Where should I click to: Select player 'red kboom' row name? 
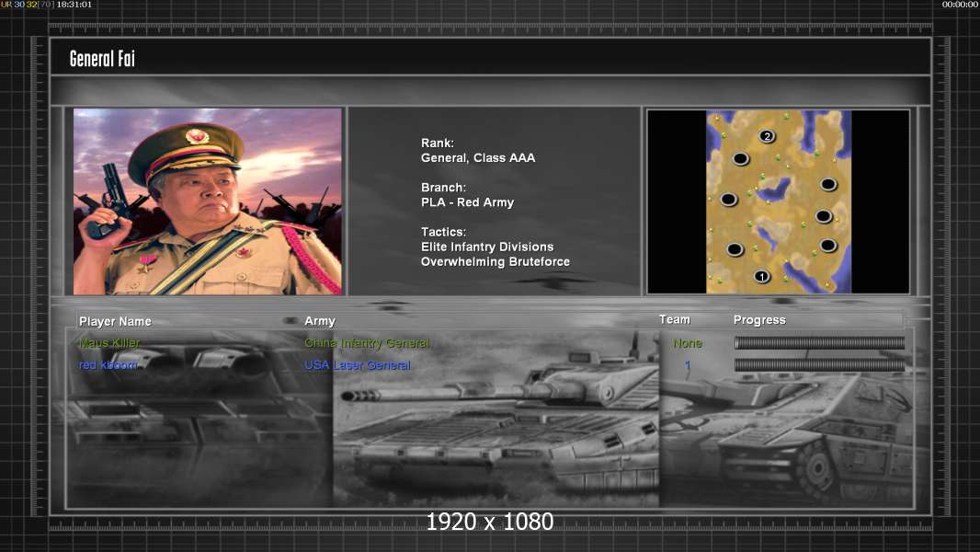(x=108, y=365)
